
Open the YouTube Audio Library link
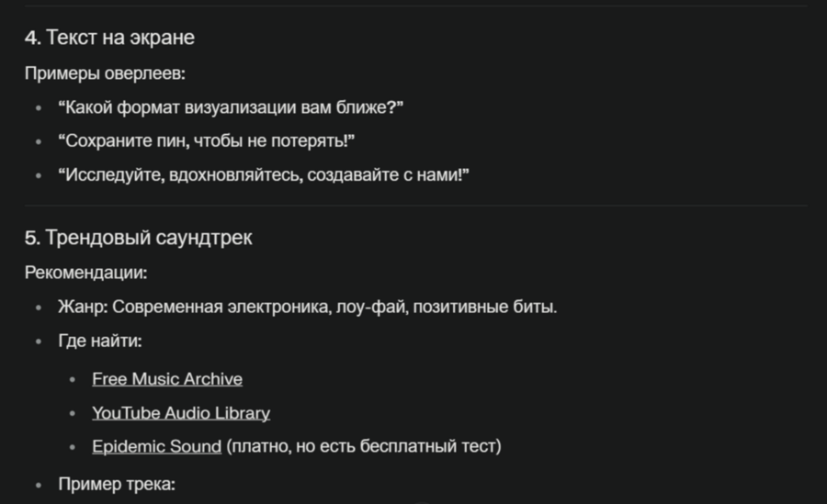click(x=181, y=413)
